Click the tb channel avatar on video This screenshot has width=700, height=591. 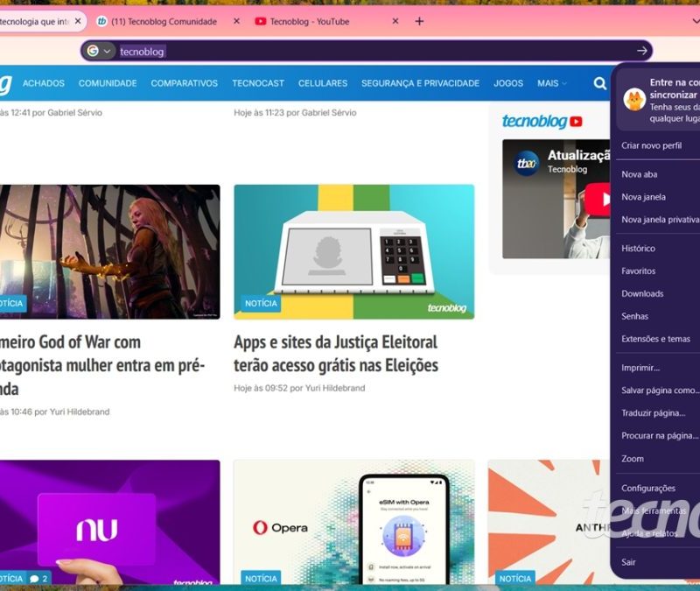[527, 163]
